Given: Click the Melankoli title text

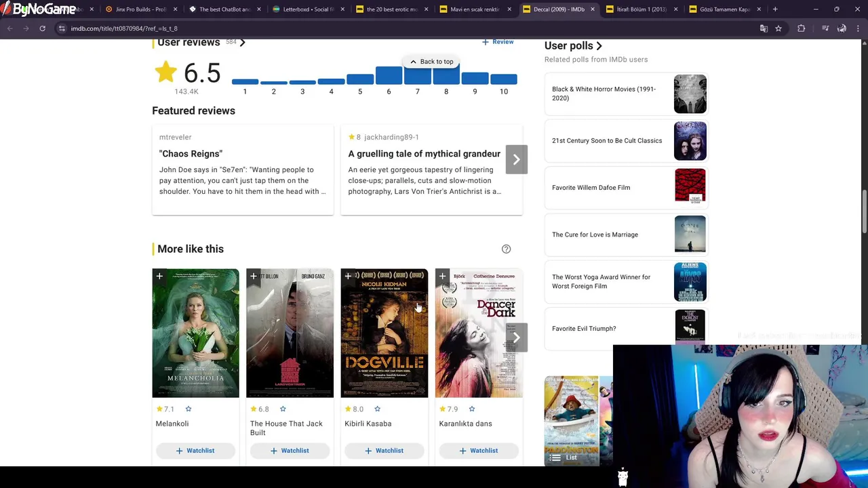Looking at the screenshot, I should coord(172,424).
